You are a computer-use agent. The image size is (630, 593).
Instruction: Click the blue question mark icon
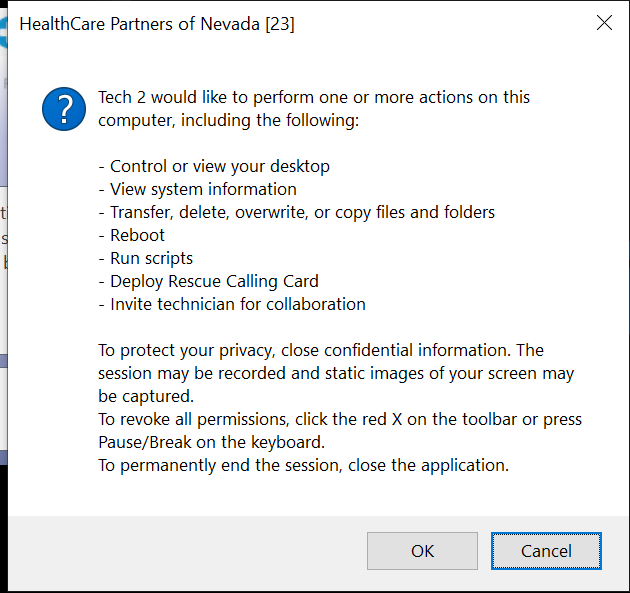[64, 109]
